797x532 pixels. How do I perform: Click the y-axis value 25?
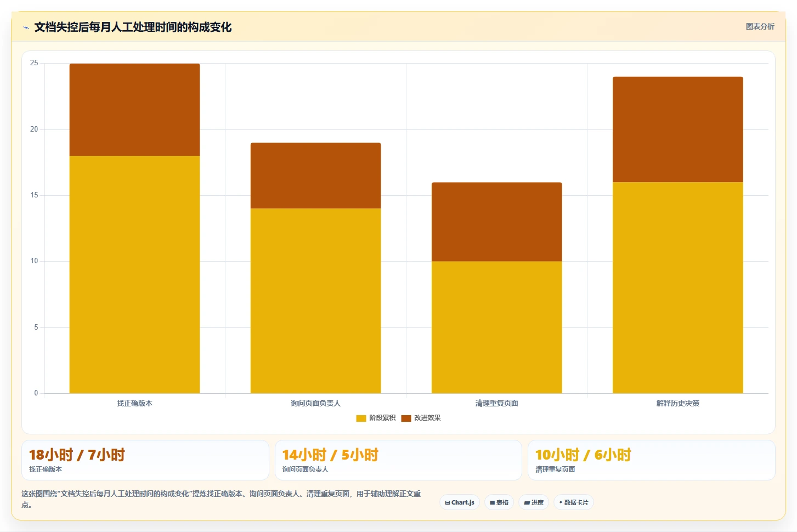pos(34,63)
